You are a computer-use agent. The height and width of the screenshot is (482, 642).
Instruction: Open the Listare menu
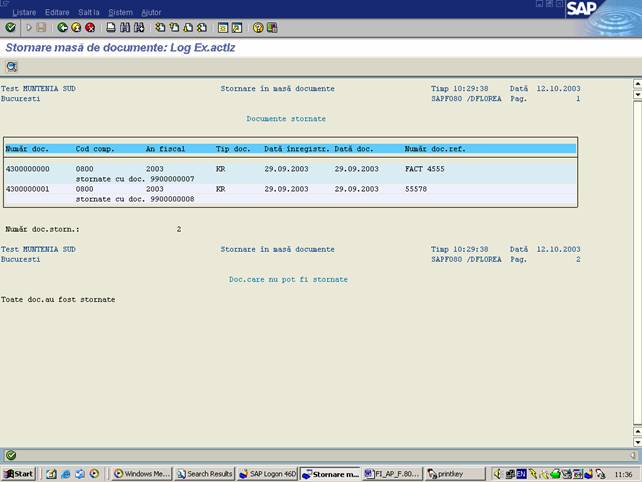click(24, 12)
